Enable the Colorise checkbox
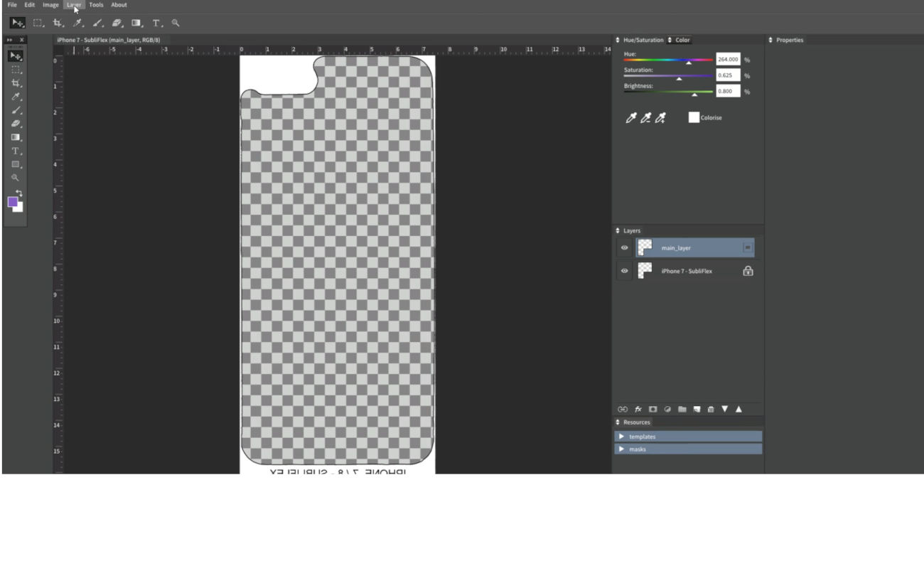The image size is (924, 566). click(694, 117)
